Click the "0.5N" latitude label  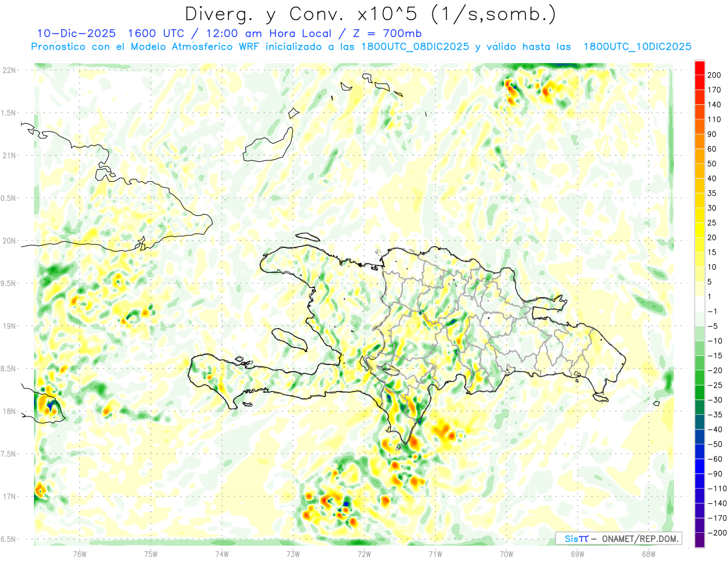(9, 198)
